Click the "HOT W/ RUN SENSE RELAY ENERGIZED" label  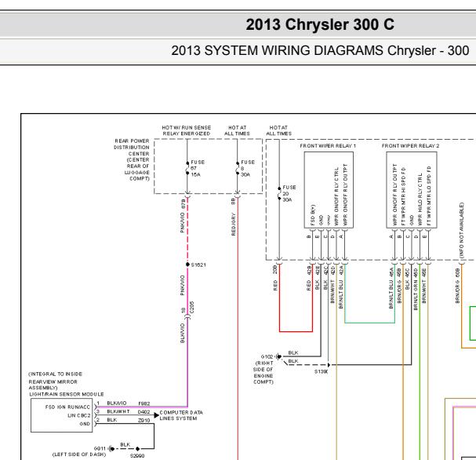187,130
